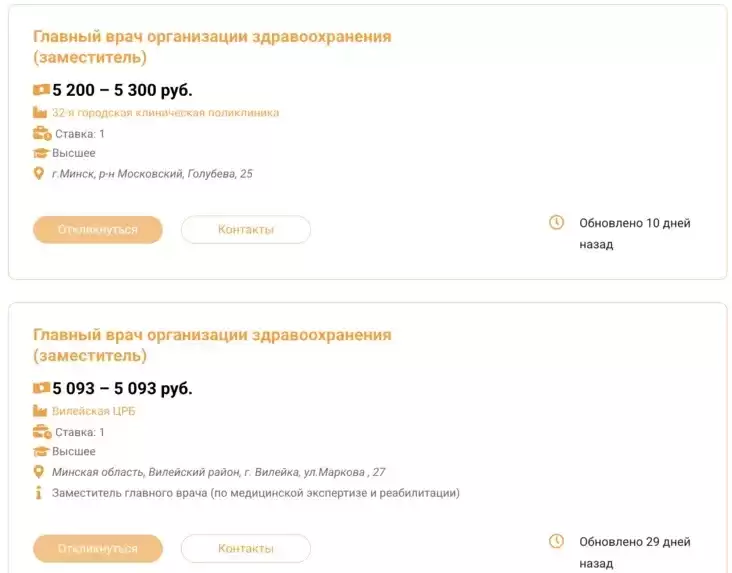The image size is (732, 573).
Task: Click the briefcase icon in the Минск vacancy card
Action: (x=41, y=134)
